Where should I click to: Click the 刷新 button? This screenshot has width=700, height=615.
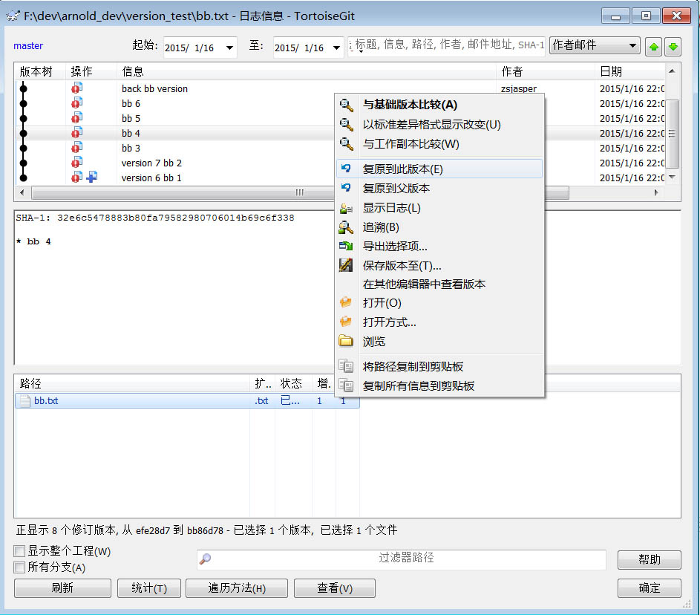pyautogui.click(x=62, y=588)
